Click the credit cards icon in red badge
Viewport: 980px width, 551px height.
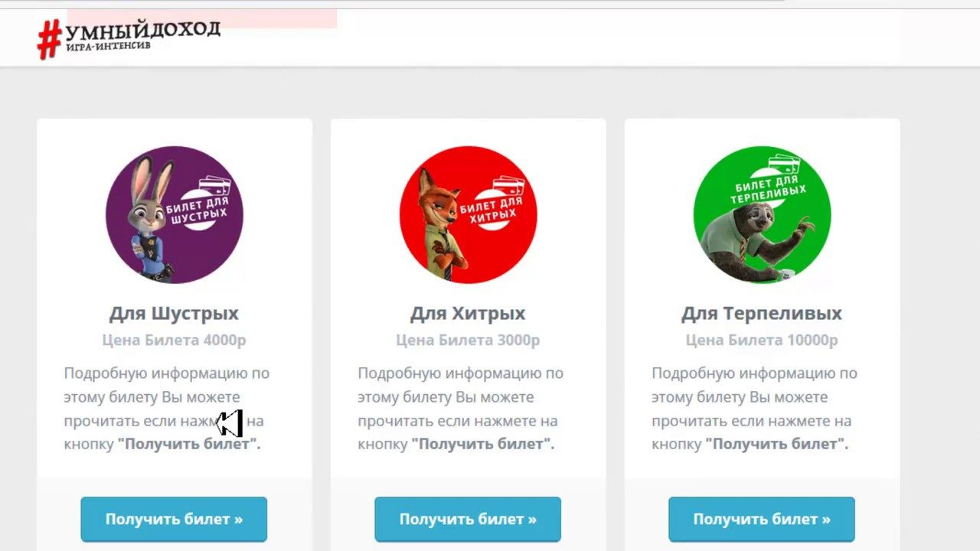click(509, 187)
